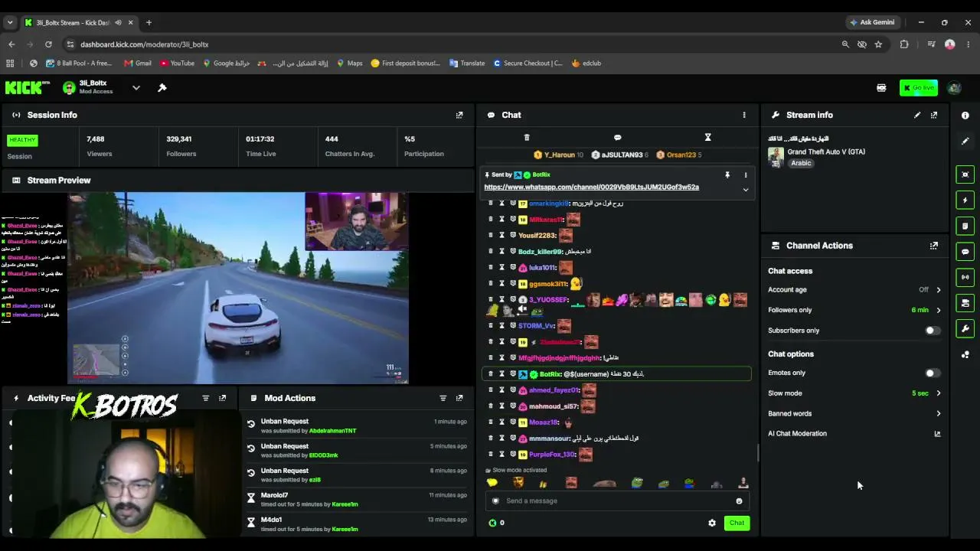
Task: Toggle the Emotes only switch
Action: (x=932, y=373)
